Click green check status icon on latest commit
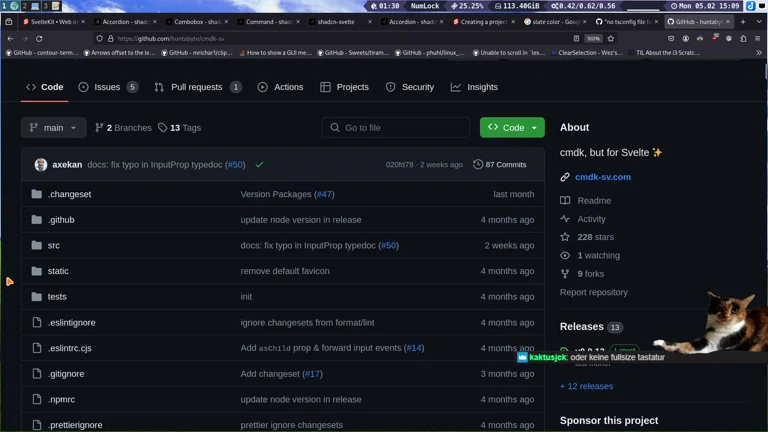This screenshot has width=768, height=432. point(260,165)
